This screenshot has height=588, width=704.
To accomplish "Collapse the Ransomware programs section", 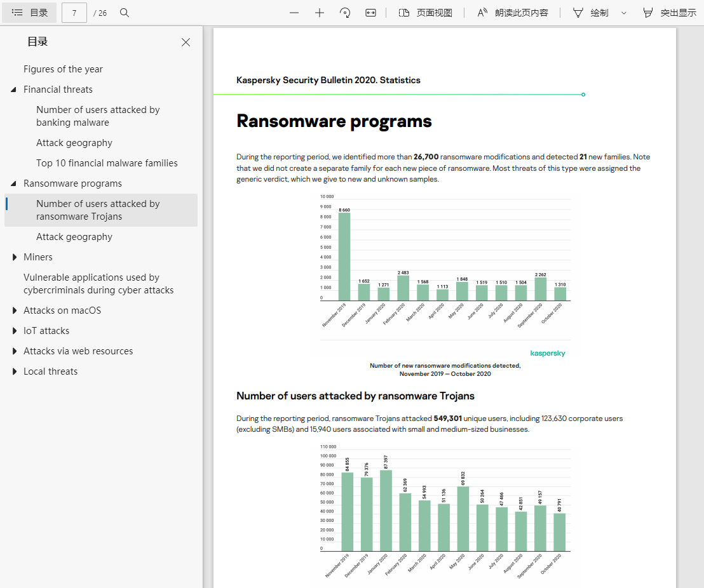I will tap(13, 183).
